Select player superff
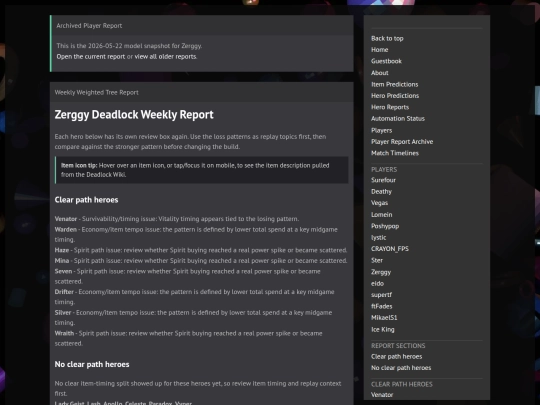Viewport: 540px width, 405px height. point(382,295)
